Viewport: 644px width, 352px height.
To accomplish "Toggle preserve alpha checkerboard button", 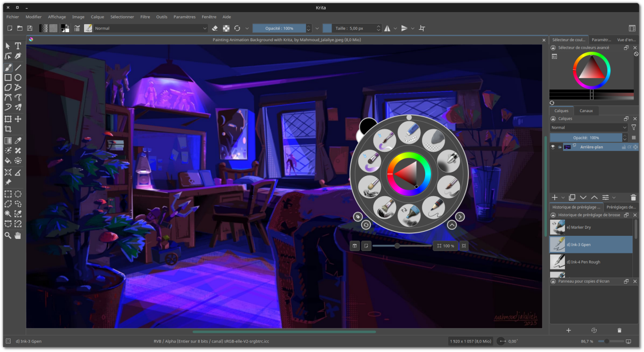I will tap(226, 28).
